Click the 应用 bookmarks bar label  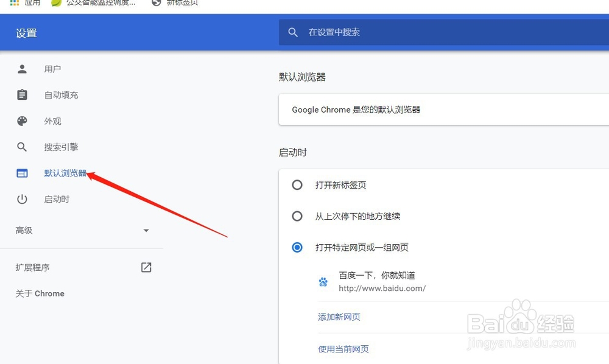[33, 2]
